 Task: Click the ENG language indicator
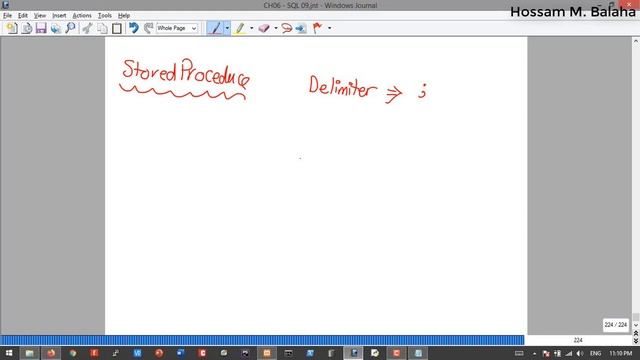pyautogui.click(x=596, y=353)
